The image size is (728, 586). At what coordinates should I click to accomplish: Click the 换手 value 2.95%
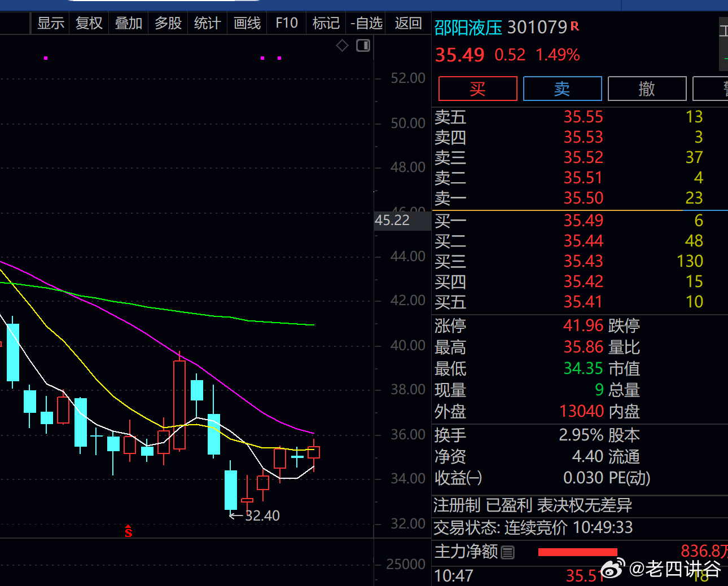[x=581, y=435]
